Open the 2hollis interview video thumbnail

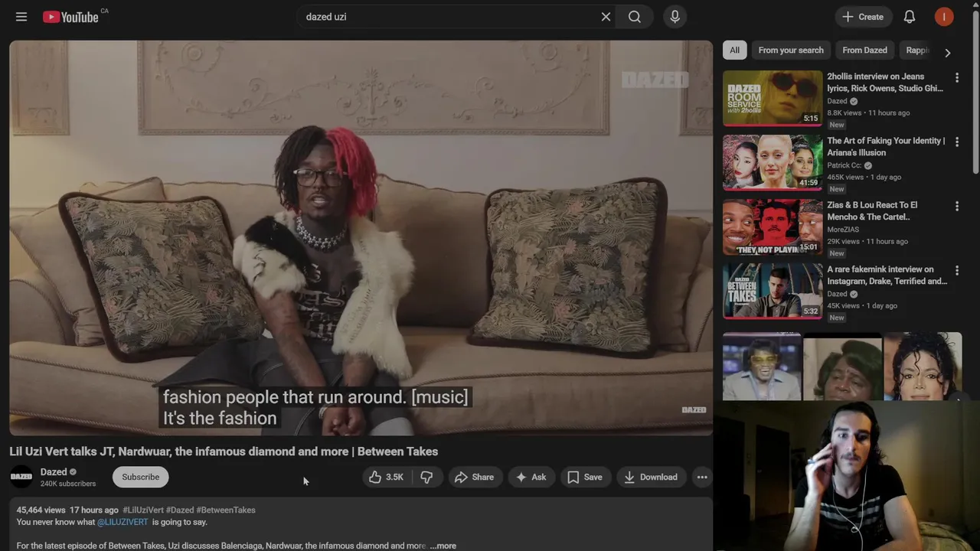pos(773,98)
